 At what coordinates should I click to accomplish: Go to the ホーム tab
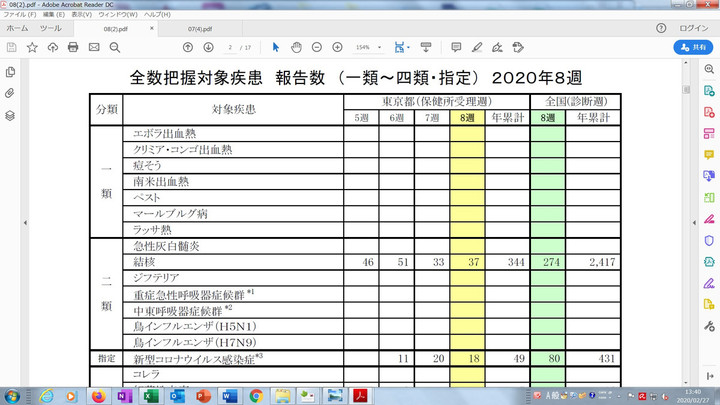(x=17, y=29)
